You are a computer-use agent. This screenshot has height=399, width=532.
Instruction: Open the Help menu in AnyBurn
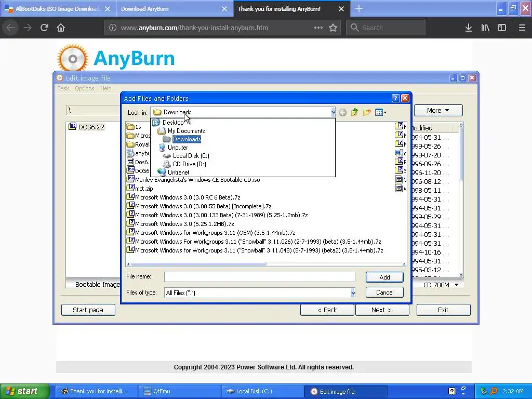tap(105, 88)
